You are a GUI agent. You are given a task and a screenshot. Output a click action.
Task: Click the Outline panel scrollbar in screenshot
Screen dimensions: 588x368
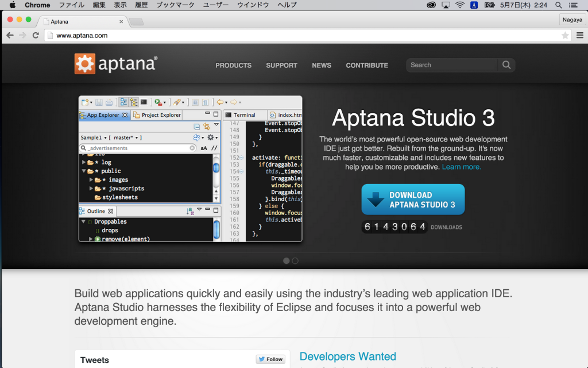tap(216, 229)
